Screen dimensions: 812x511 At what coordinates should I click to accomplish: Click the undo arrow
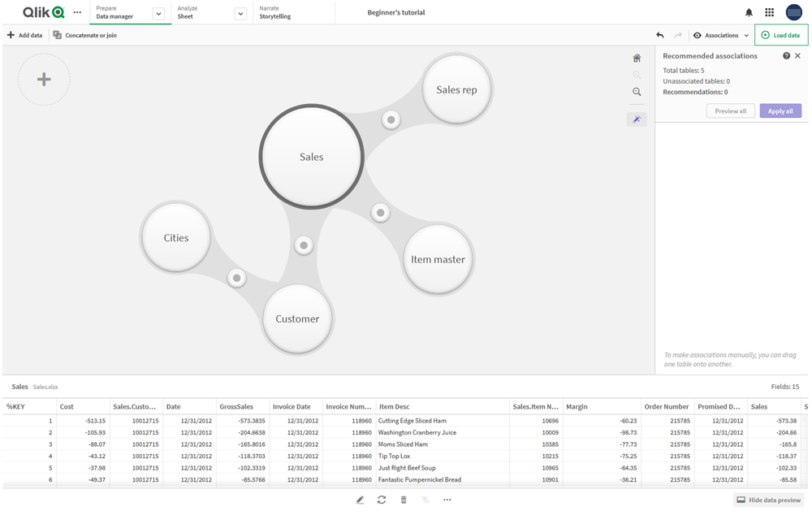click(659, 36)
